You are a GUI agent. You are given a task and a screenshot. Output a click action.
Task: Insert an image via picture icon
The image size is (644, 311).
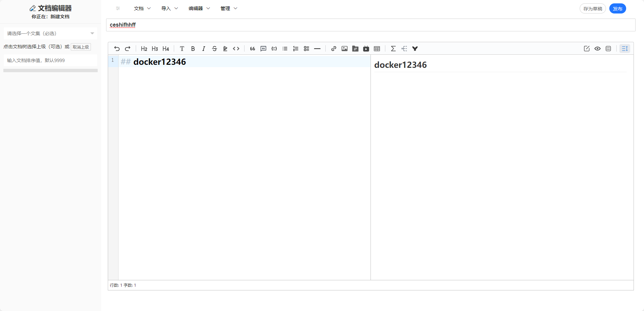[x=344, y=49]
